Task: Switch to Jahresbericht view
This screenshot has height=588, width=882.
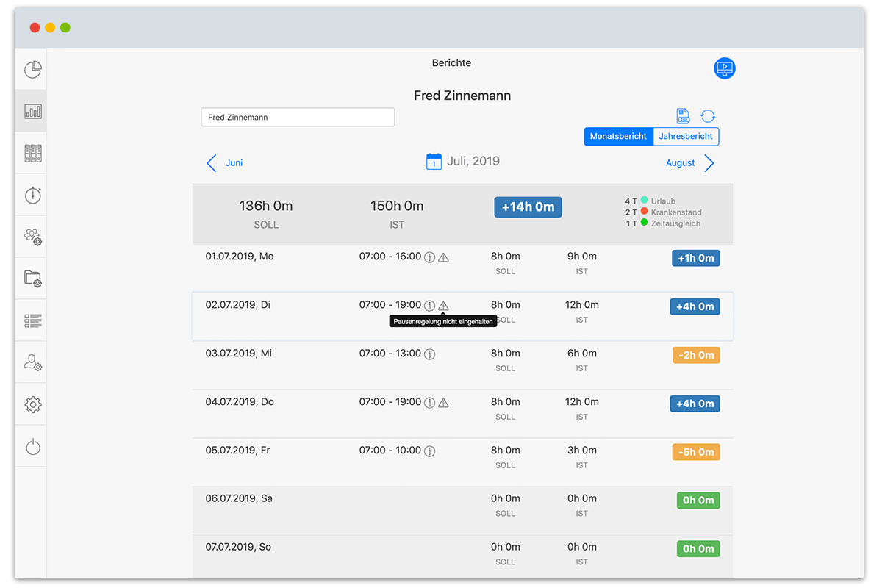Action: point(686,137)
